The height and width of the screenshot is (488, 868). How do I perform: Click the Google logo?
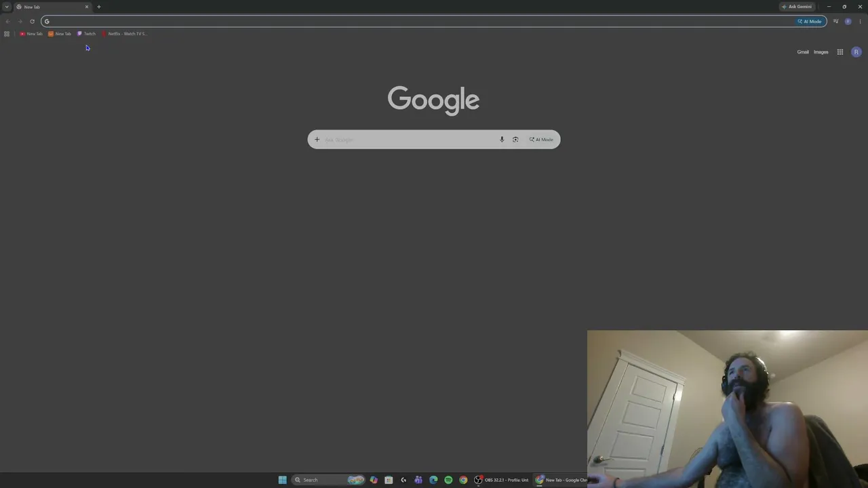point(434,100)
